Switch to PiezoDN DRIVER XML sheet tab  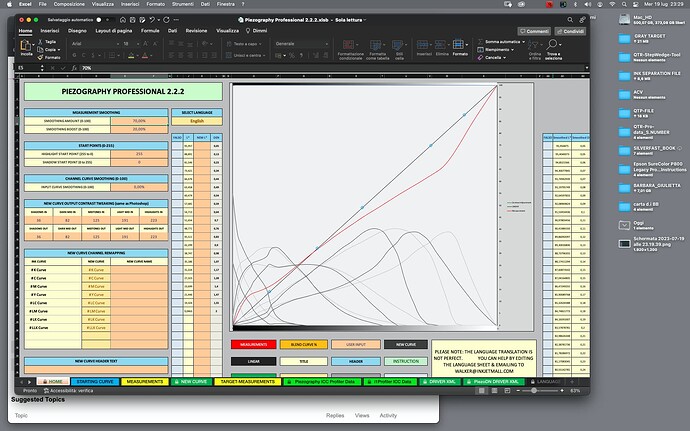492,382
